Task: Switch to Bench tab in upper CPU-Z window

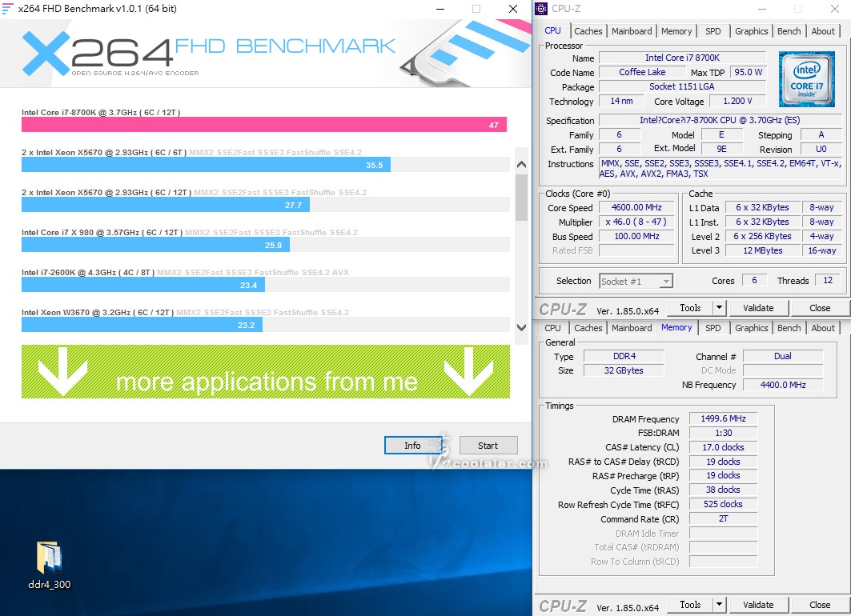Action: click(x=789, y=31)
